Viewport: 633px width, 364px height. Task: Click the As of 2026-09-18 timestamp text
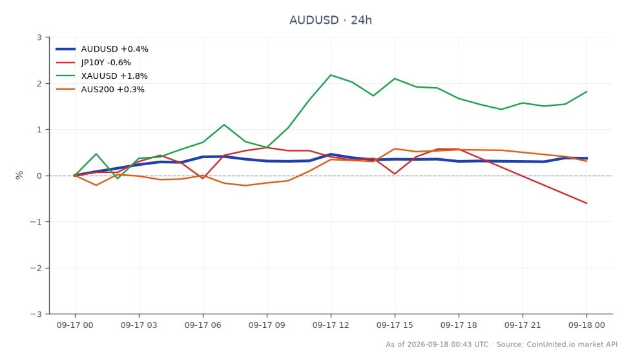437,344
